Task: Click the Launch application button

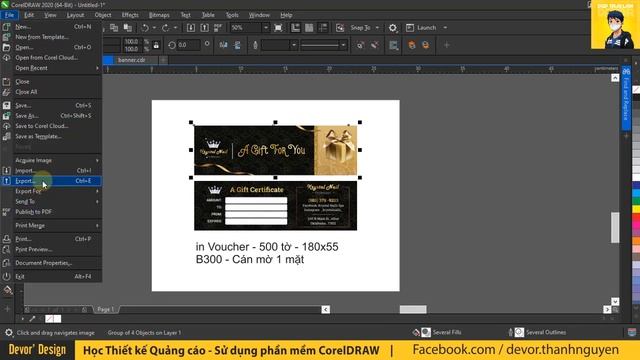Action: [422, 28]
